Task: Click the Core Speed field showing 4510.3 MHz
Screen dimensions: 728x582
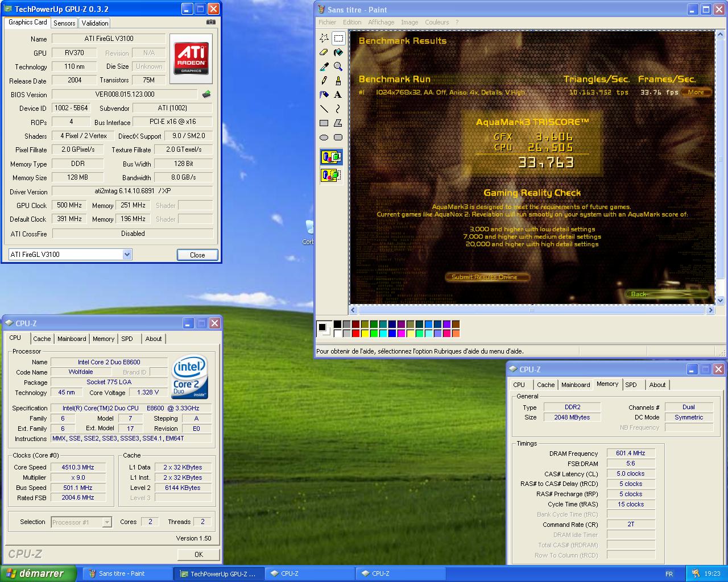Action: click(x=78, y=467)
